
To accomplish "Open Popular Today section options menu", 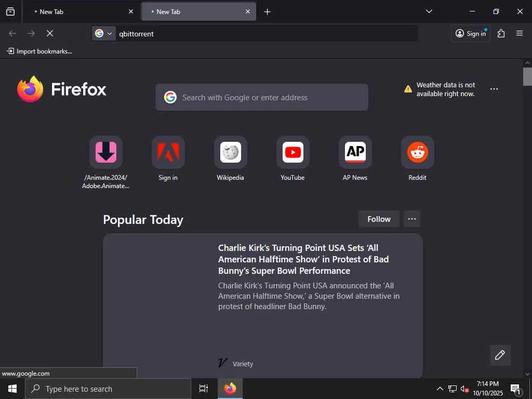I will (412, 219).
